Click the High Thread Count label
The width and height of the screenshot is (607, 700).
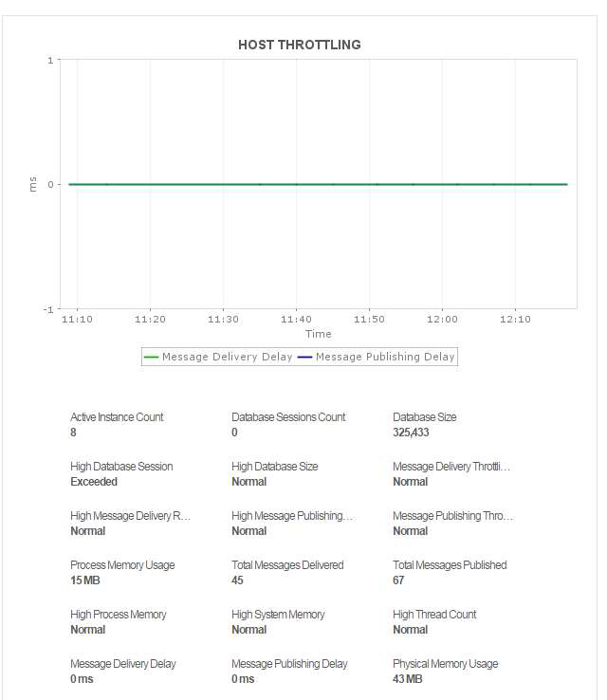(434, 615)
